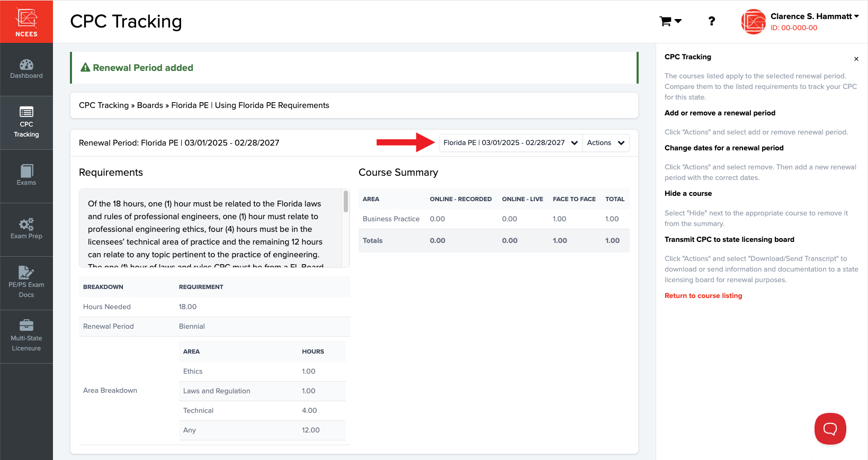Screen dimensions: 868x460
Task: Click the user profile avatar
Action: pos(753,22)
